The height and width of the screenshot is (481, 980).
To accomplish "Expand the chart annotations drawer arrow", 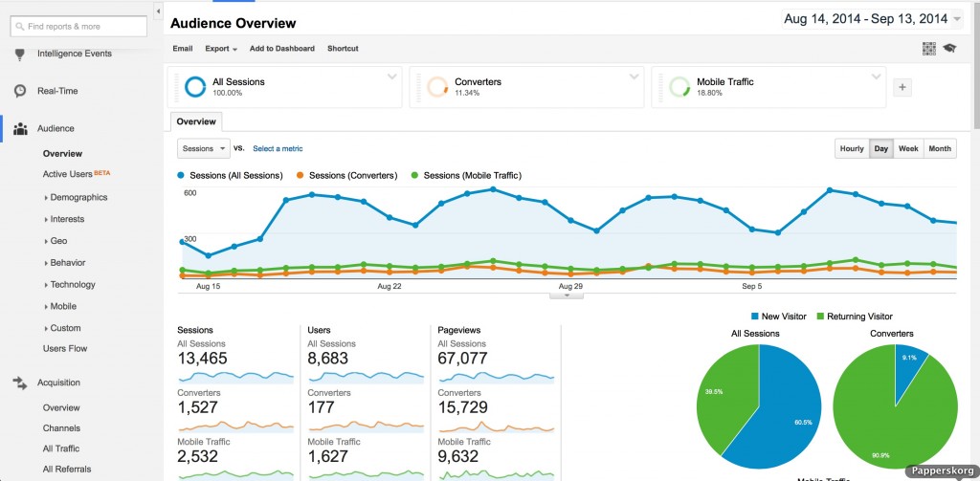I will pos(567,295).
